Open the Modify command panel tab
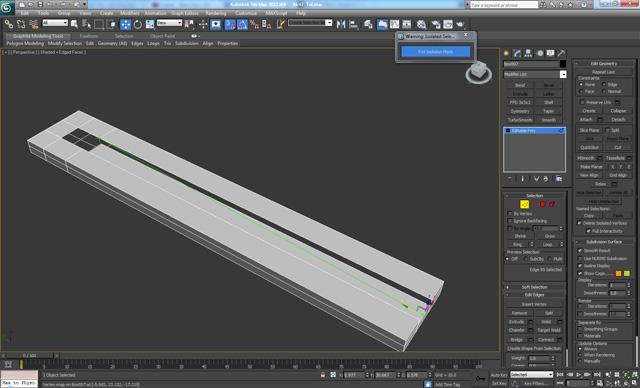The image size is (640, 388). tap(518, 53)
